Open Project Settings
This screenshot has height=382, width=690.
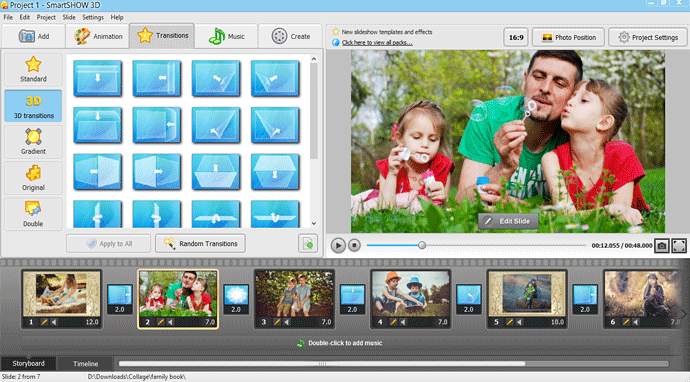(x=648, y=37)
